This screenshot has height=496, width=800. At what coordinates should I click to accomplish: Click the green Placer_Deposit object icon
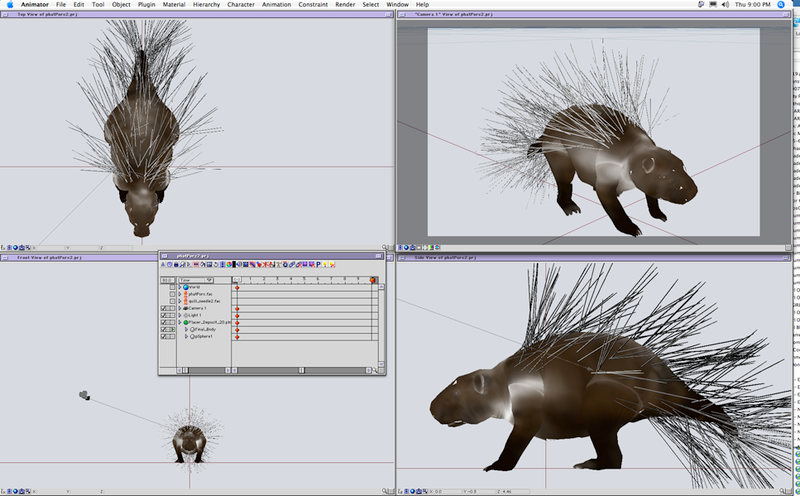(185, 322)
